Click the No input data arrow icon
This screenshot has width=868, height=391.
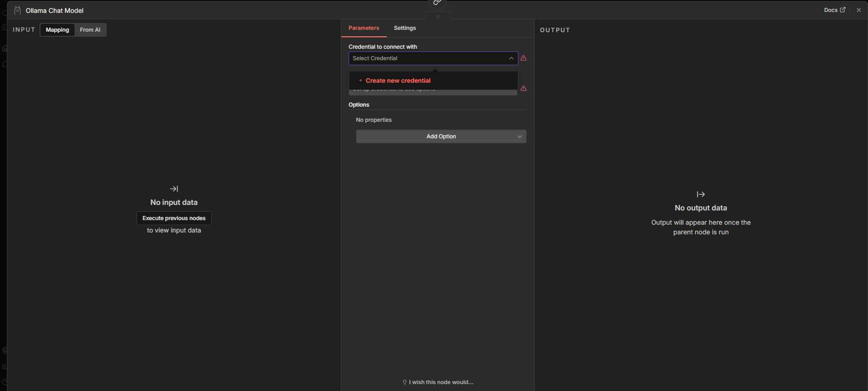coord(174,189)
